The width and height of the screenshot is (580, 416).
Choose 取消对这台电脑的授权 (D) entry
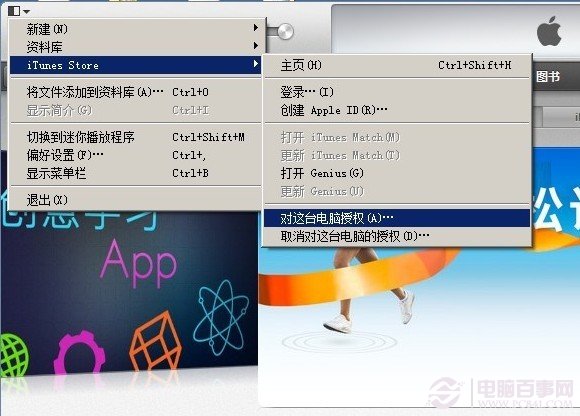coord(397,236)
